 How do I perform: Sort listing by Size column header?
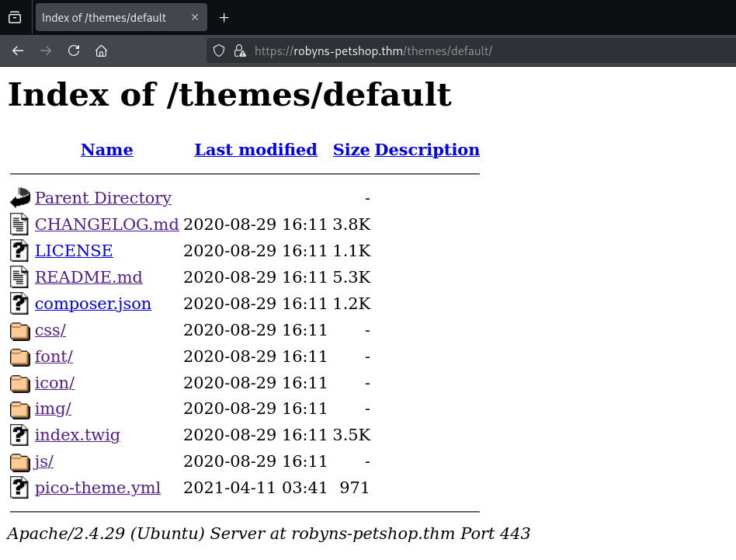point(351,150)
